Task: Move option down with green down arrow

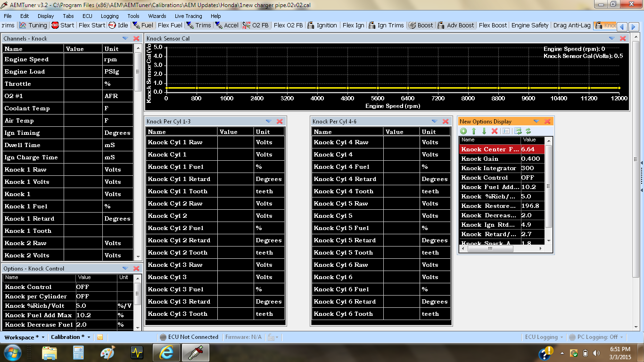Action: click(484, 131)
